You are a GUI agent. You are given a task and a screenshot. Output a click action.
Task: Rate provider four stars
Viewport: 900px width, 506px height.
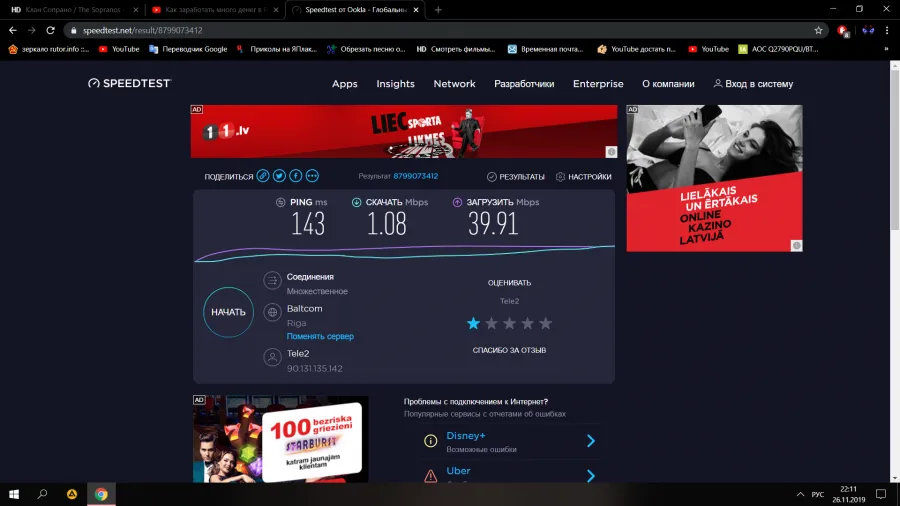tap(527, 324)
